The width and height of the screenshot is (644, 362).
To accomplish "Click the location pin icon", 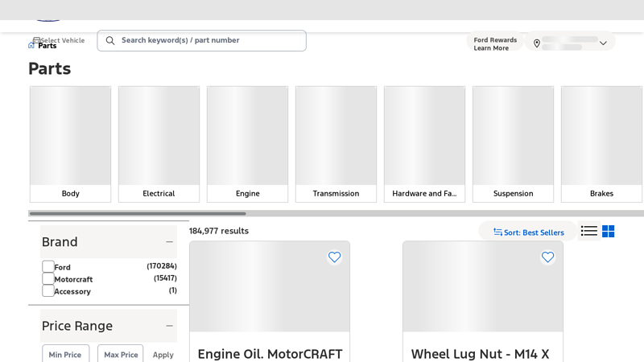I will (536, 43).
